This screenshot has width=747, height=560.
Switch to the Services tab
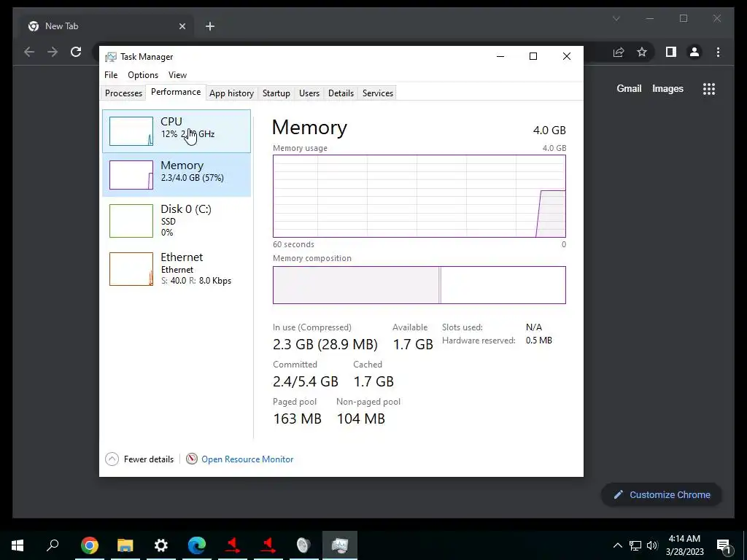(378, 93)
